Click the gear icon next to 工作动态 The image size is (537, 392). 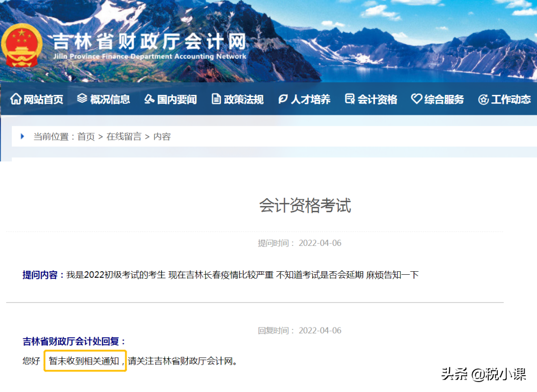tap(483, 99)
